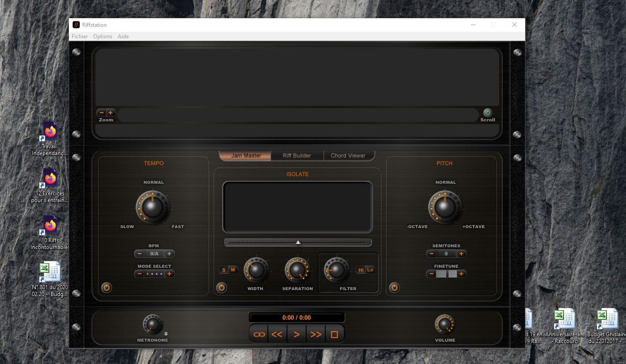Click the Isolate pan slider handle
This screenshot has width=626, height=364.
click(x=298, y=242)
